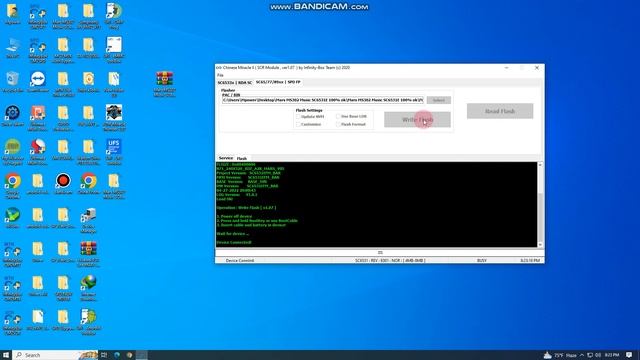Show hidden tray icons chevron
Viewport: 640px width, 360px height.
click(582, 355)
